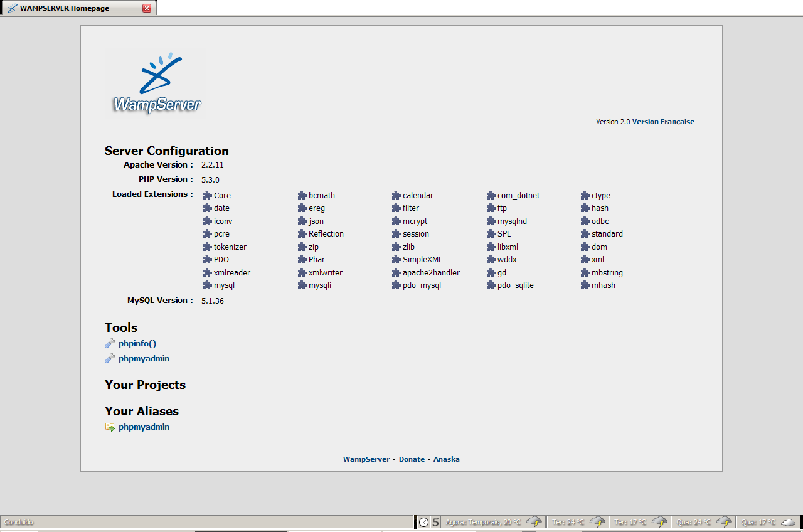Viewport: 803px width, 532px height.
Task: Click the PHP version value 5.3.0
Action: pyautogui.click(x=210, y=179)
